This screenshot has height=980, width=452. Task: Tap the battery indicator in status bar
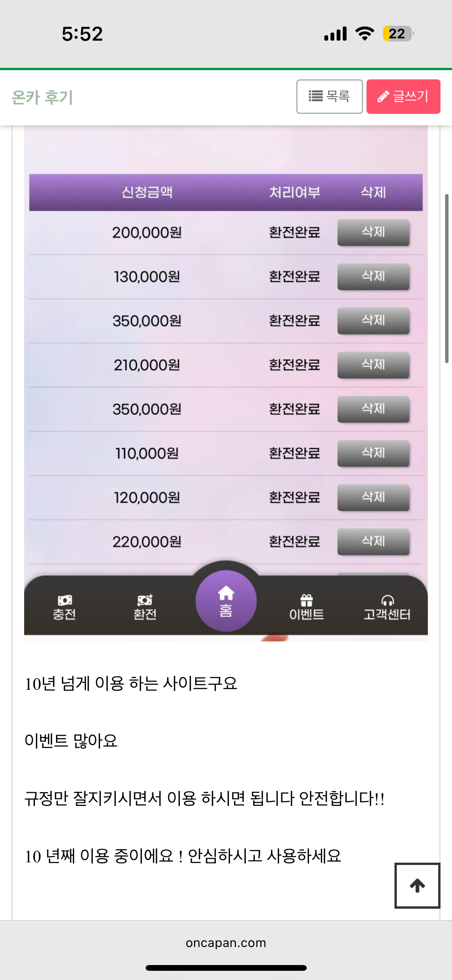click(398, 34)
